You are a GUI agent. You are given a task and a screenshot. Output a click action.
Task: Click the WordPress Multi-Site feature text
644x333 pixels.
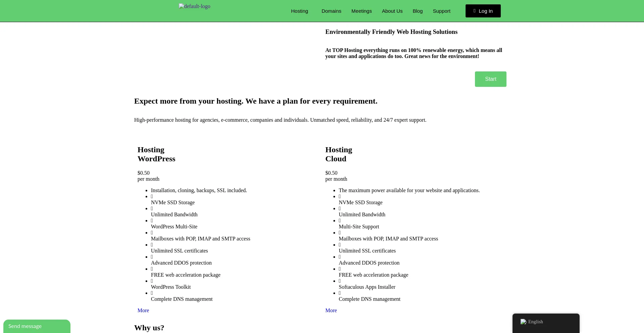174,227
